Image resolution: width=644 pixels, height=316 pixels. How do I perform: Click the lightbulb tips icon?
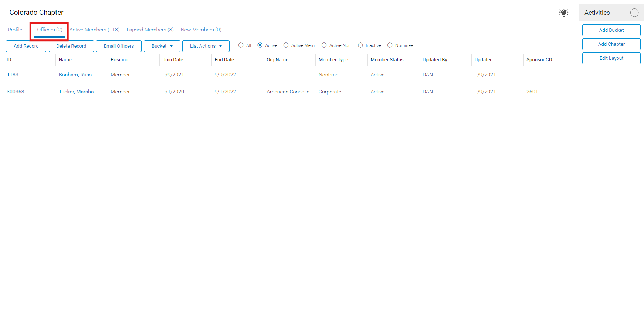563,13
